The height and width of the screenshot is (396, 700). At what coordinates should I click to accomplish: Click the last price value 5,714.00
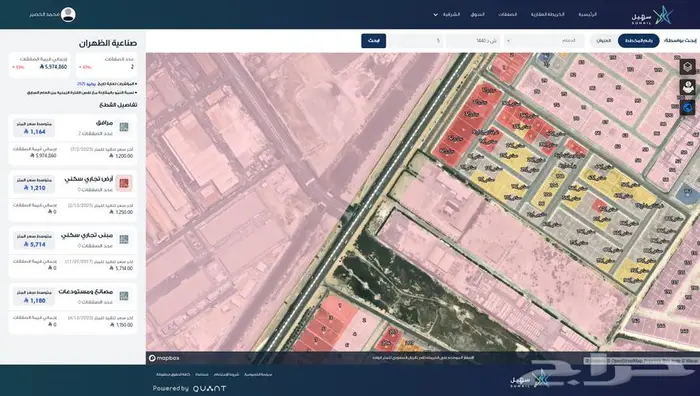[x=121, y=268]
